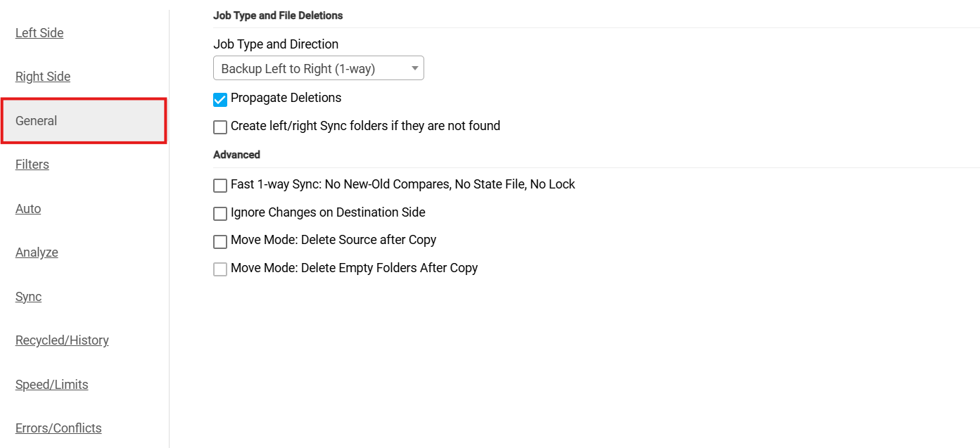The width and height of the screenshot is (980, 448).
Task: Enable Move Mode: Delete Source after Copy
Action: coord(220,241)
